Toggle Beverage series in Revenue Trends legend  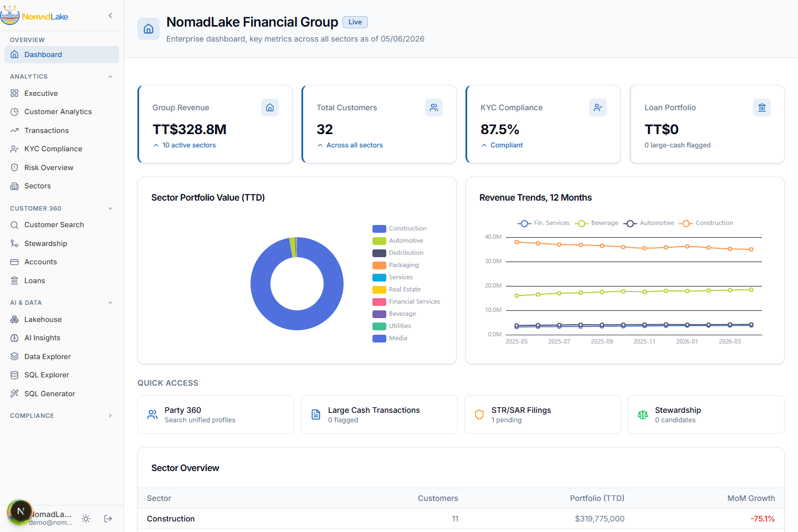point(597,223)
